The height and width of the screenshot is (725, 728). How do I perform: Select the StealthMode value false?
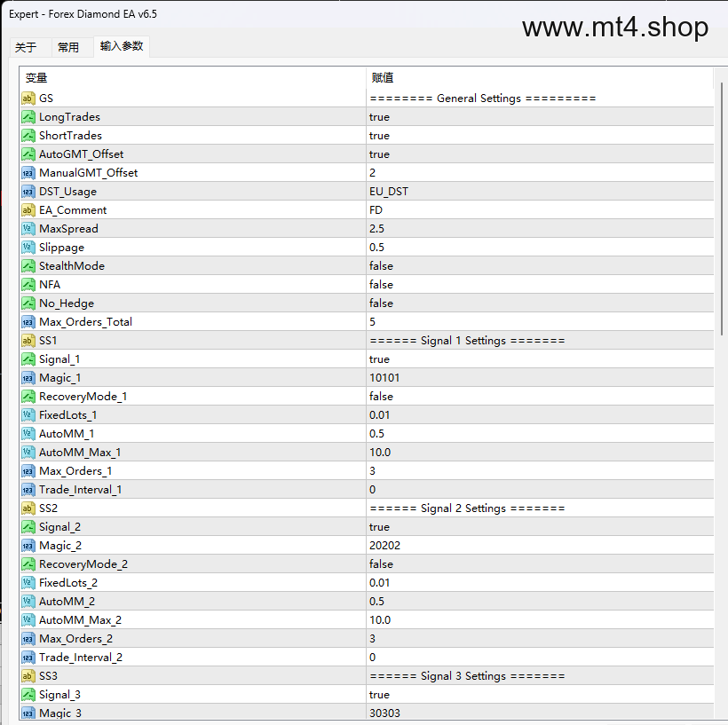(x=381, y=266)
